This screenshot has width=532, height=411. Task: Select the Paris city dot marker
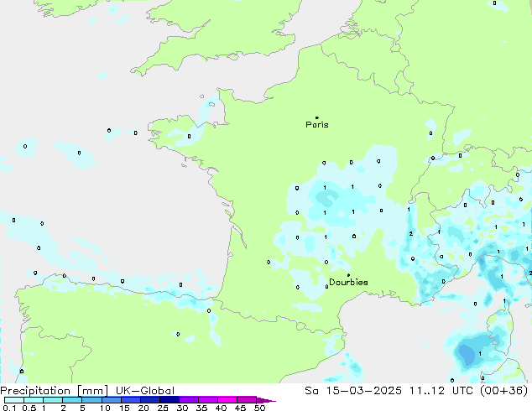[x=317, y=117]
